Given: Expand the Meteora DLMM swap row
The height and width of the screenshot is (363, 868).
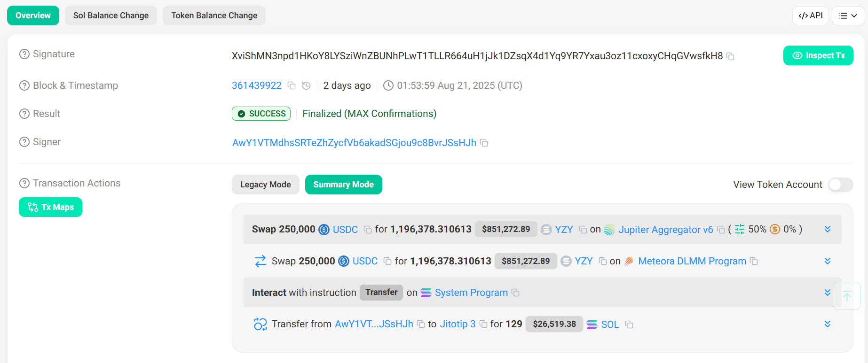Looking at the screenshot, I should 828,261.
